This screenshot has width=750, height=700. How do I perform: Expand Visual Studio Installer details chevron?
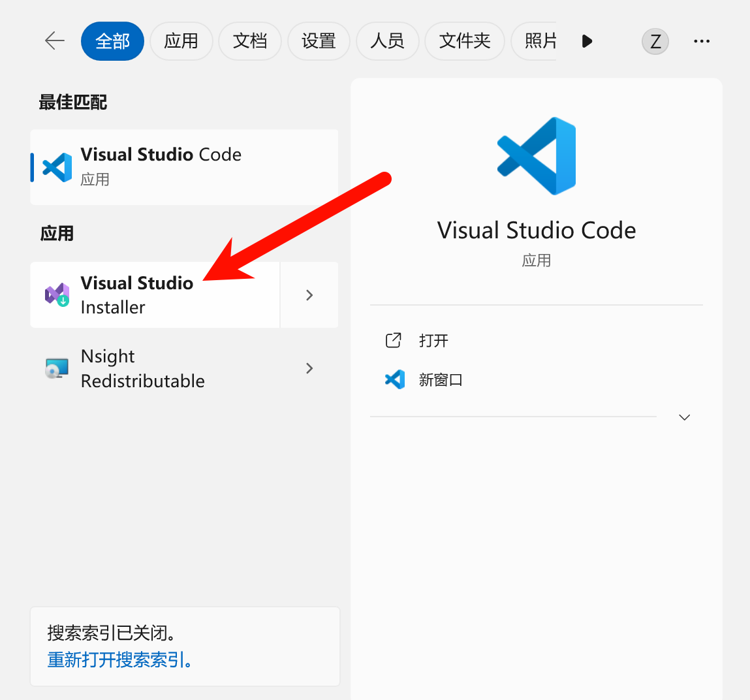pos(309,294)
